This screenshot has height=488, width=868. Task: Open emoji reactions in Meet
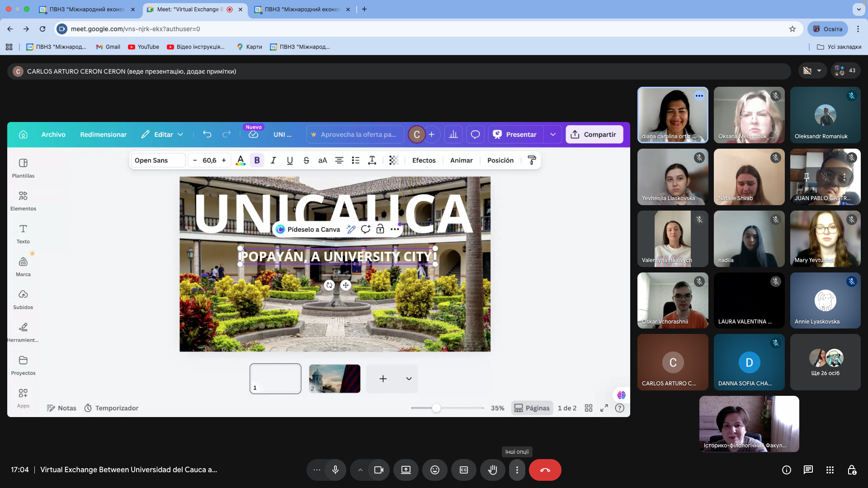tap(434, 470)
